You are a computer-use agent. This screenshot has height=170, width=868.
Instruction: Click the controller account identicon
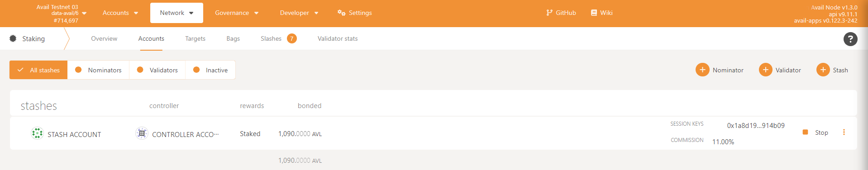[142, 133]
